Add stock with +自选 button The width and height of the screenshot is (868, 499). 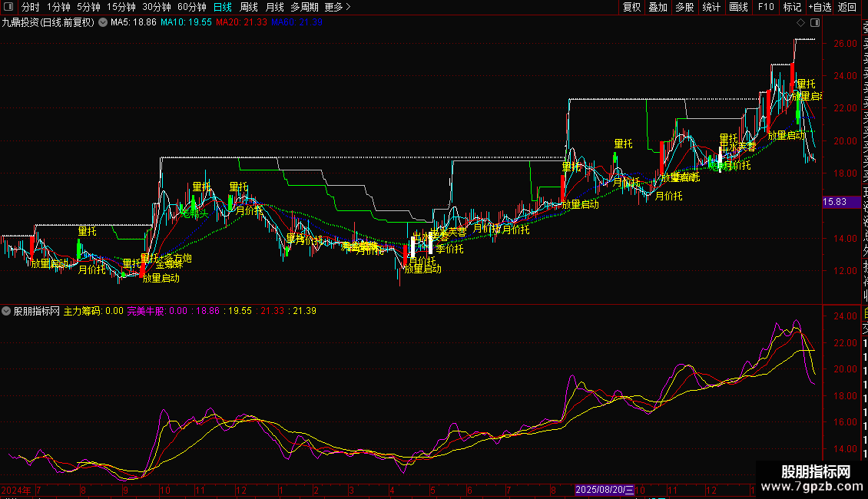pos(820,7)
